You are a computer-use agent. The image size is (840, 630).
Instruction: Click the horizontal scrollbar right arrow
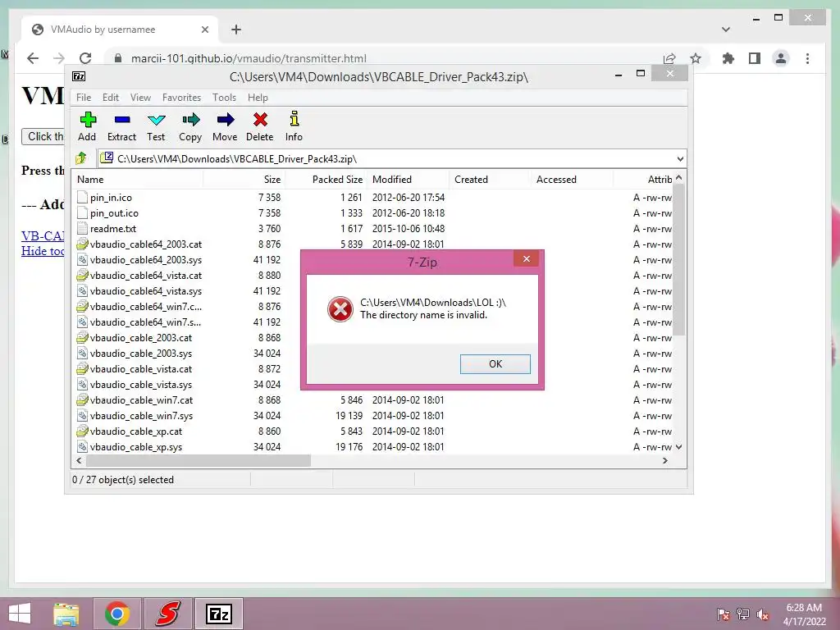click(x=664, y=460)
